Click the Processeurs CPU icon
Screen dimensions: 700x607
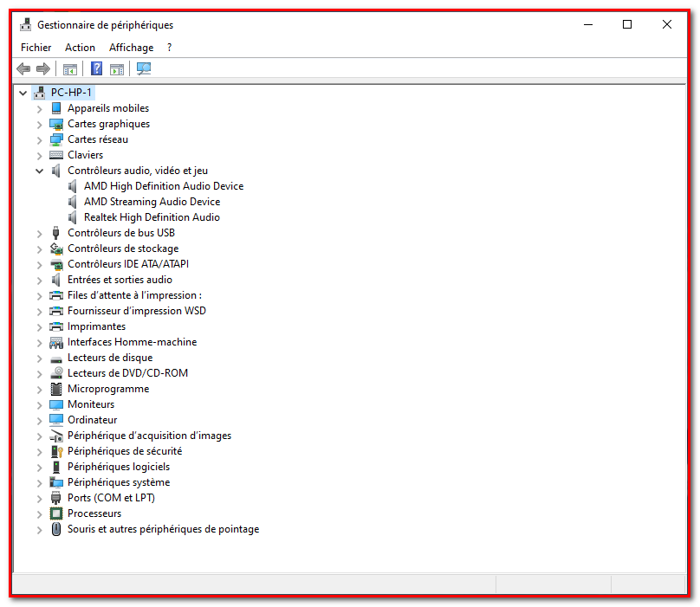tap(56, 513)
